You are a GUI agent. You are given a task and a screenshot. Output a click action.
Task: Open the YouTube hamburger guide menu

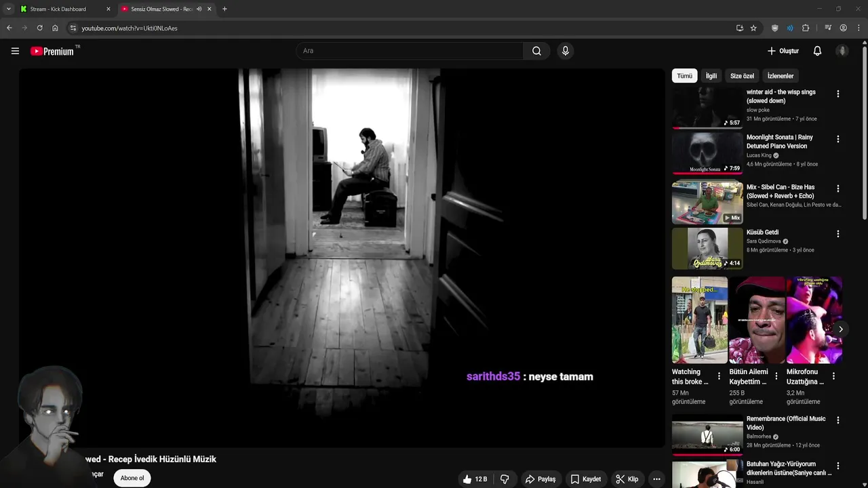pos(15,51)
